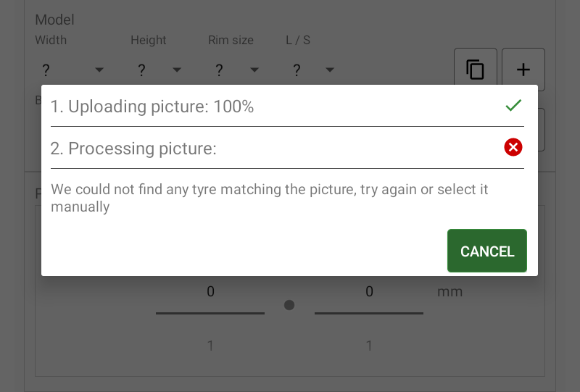Image resolution: width=580 pixels, height=392 pixels.
Task: Click the Rim size label text
Action: click(231, 41)
